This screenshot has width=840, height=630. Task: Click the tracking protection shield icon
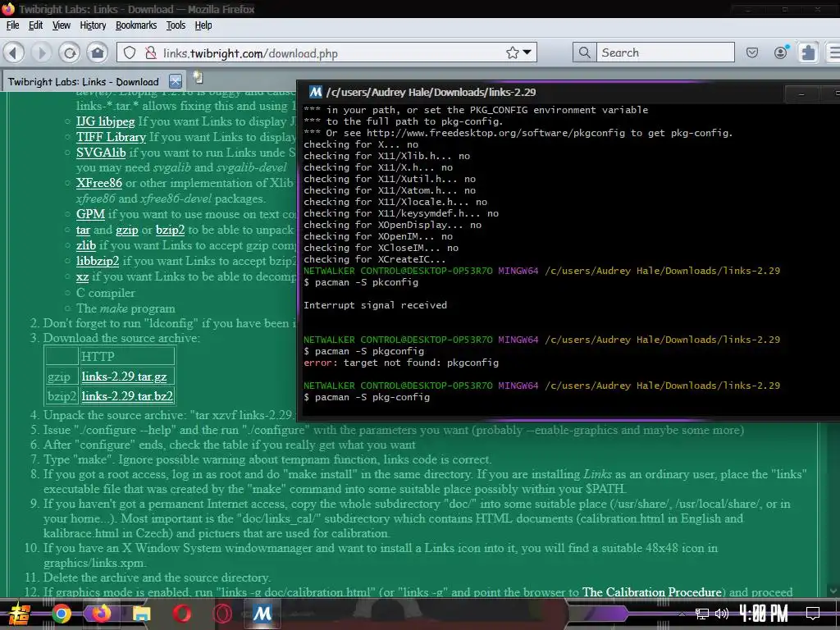point(130,52)
